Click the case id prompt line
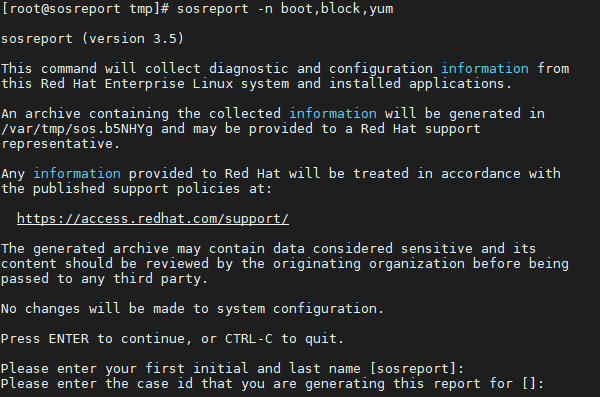The height and width of the screenshot is (397, 600). [272, 384]
